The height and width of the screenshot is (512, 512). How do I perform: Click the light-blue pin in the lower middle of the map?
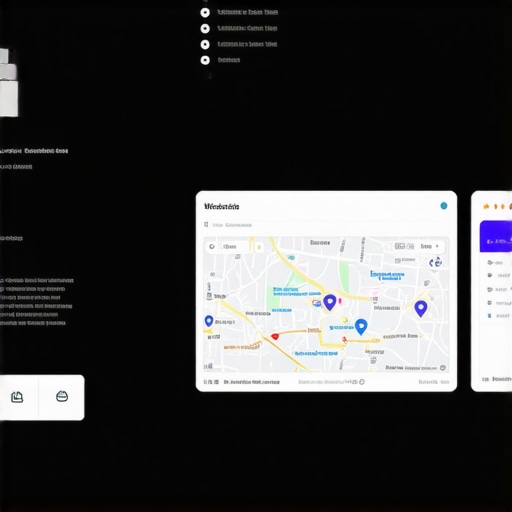click(361, 327)
